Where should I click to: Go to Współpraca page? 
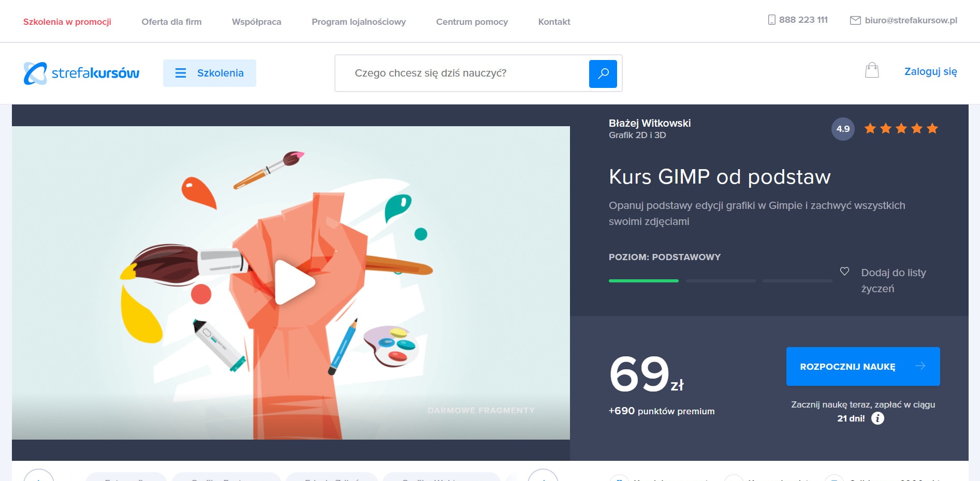(x=256, y=22)
